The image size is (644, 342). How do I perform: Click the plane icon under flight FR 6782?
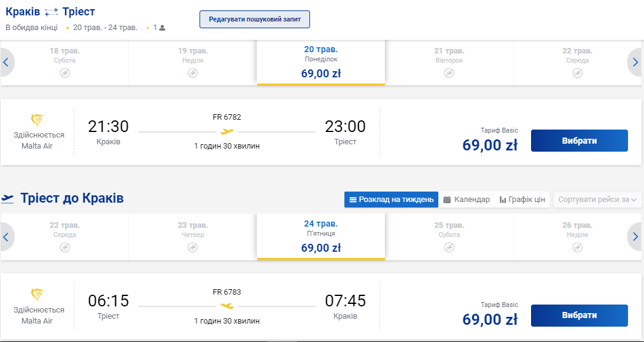(227, 131)
